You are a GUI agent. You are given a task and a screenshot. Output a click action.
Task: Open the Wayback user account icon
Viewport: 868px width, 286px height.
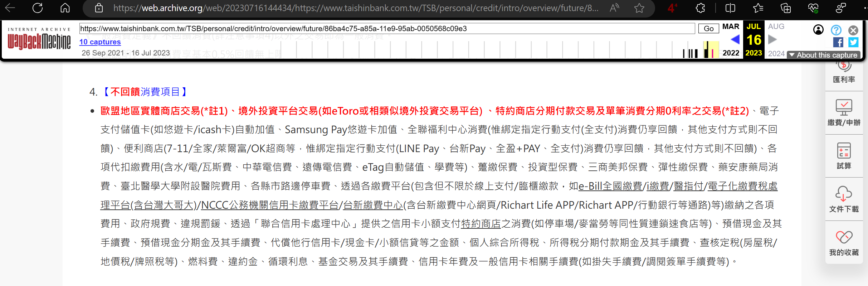pyautogui.click(x=818, y=30)
